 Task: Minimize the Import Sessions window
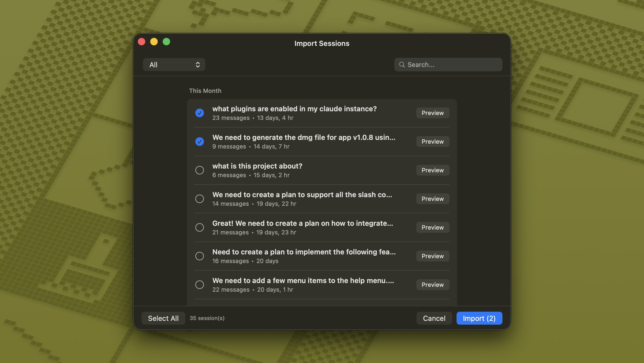[154, 42]
